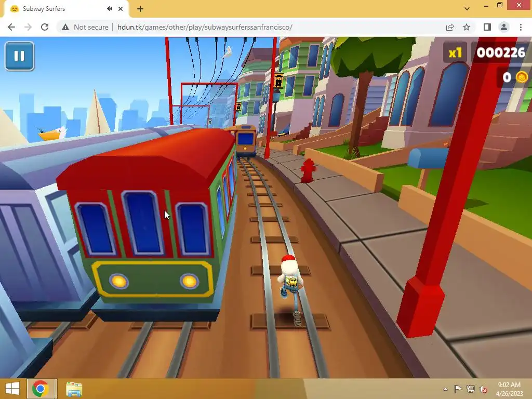Open the Chrome profile menu
The height and width of the screenshot is (399, 532).
tap(504, 27)
